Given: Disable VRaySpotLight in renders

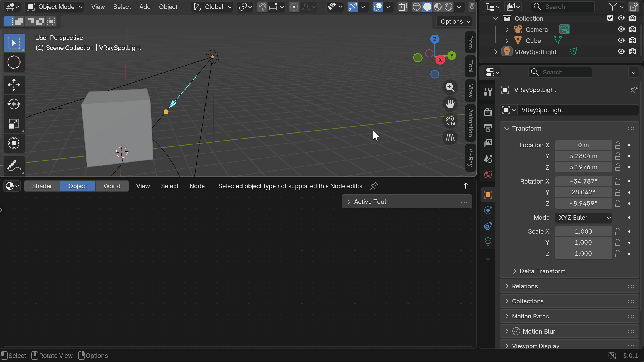Looking at the screenshot, I should tap(633, 52).
